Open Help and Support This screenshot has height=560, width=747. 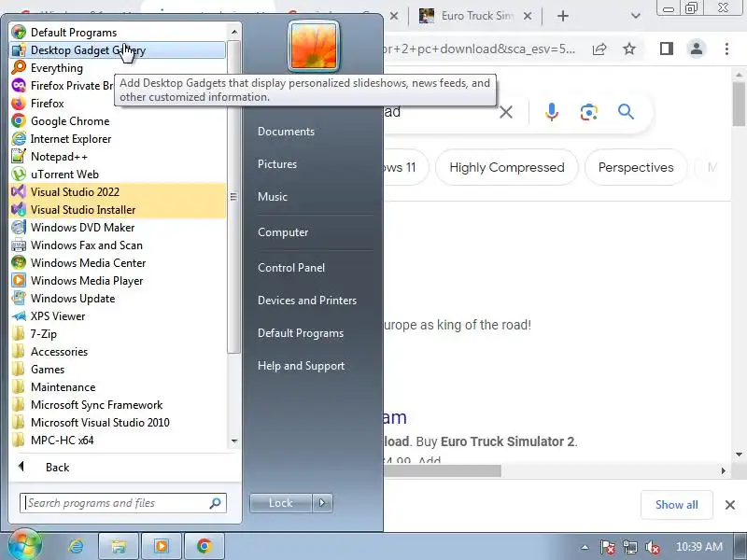coord(301,366)
